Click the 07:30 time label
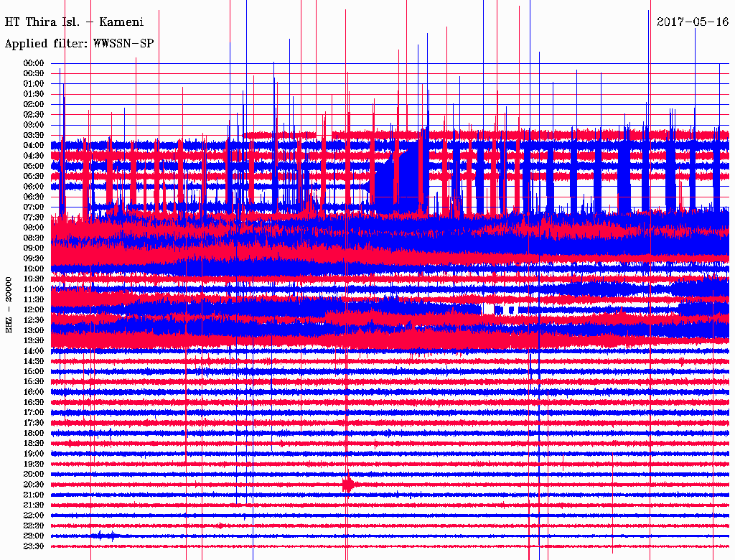The image size is (735, 560). coord(34,218)
